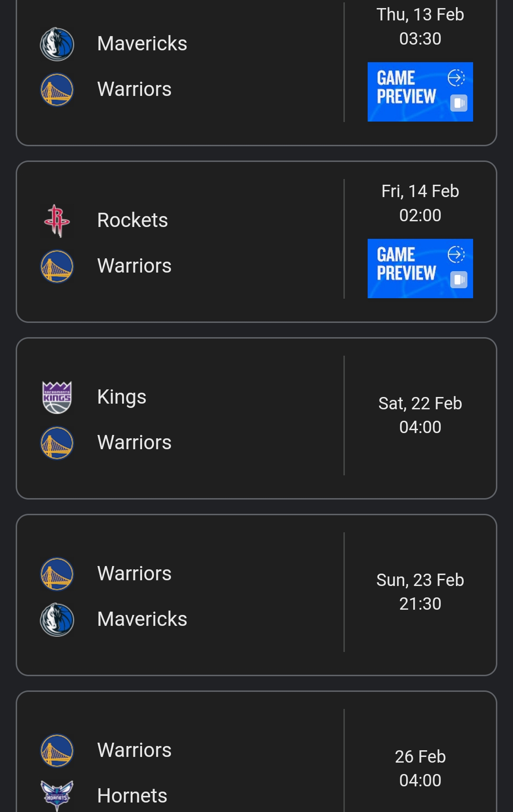
Task: Tap Warriors logo in 26 Feb game
Action: point(57,750)
